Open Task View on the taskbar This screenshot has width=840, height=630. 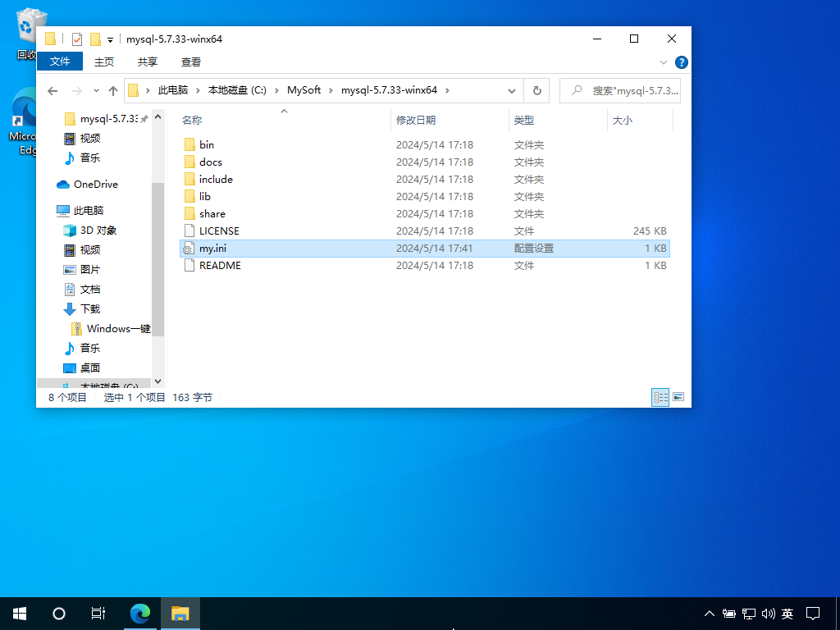[98, 613]
